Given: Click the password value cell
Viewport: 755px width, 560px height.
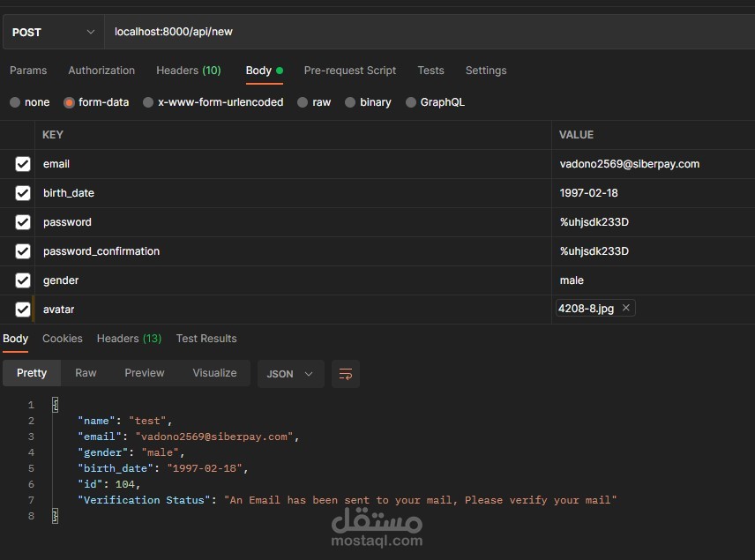Looking at the screenshot, I should click(653, 222).
